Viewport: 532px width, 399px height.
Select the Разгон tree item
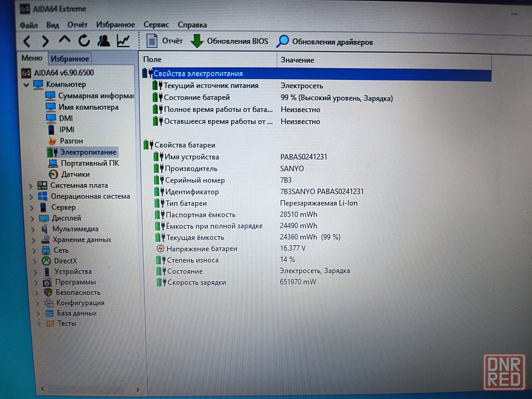[71, 141]
